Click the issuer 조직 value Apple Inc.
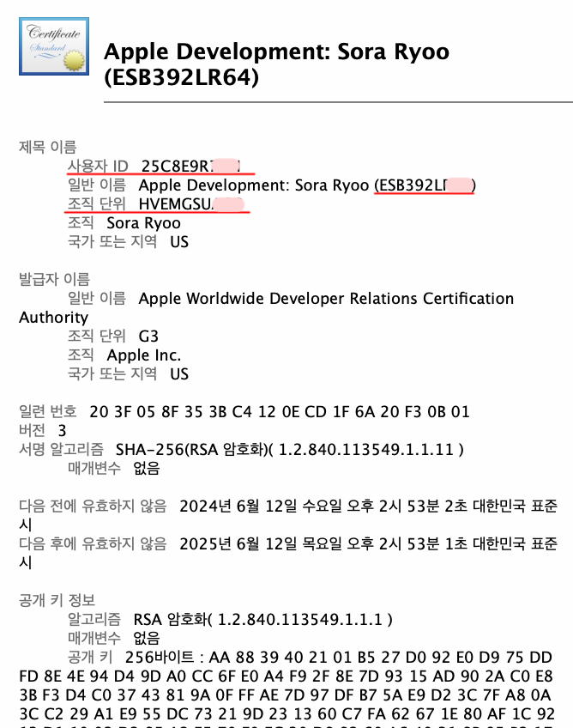 (144, 355)
